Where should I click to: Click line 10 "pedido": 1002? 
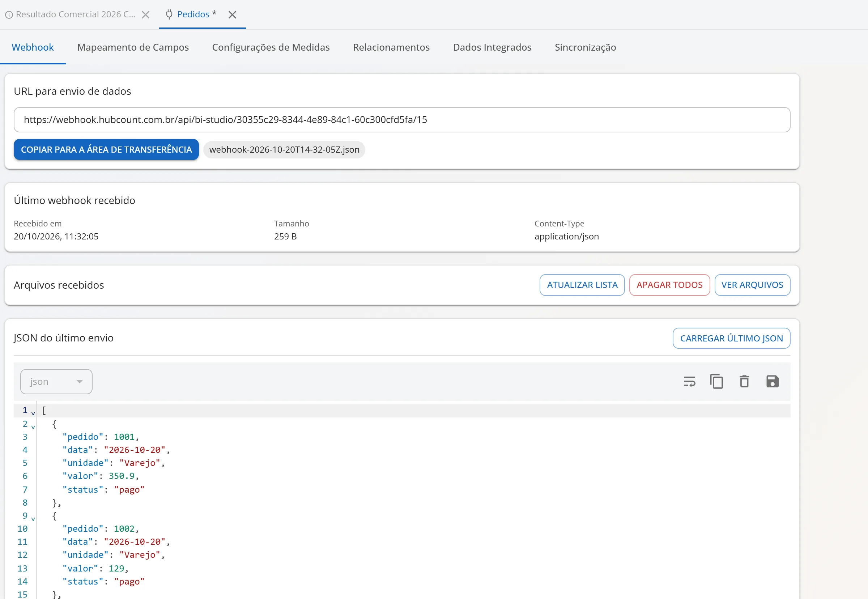pyautogui.click(x=101, y=529)
